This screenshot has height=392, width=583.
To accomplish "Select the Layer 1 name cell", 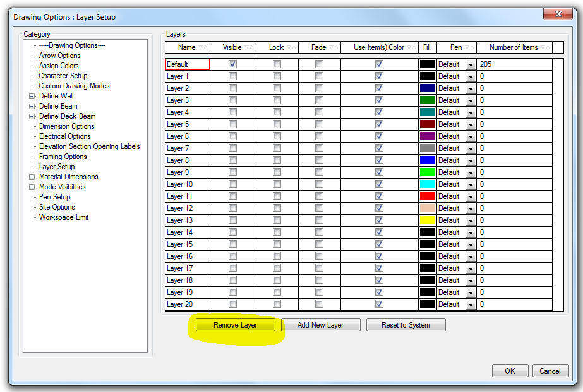I will pos(188,76).
